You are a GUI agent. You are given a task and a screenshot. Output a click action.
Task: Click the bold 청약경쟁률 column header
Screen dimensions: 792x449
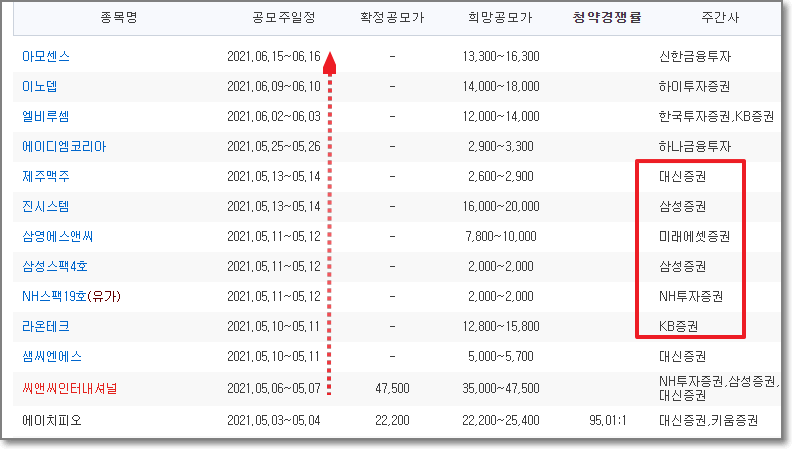(x=607, y=18)
